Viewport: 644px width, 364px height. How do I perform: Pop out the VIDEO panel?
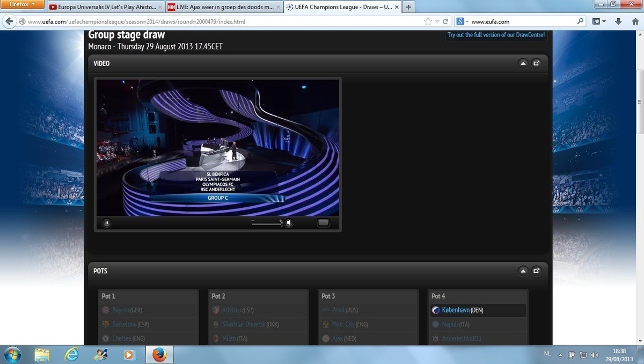coord(536,63)
